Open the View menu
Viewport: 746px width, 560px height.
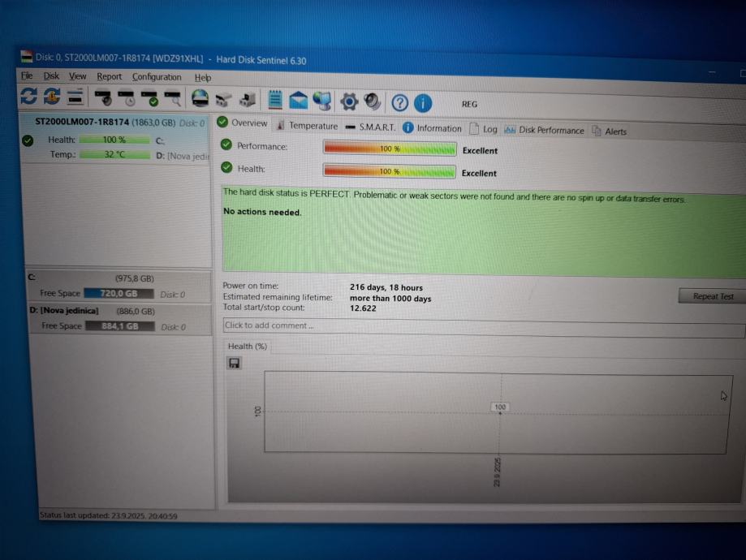tap(78, 76)
